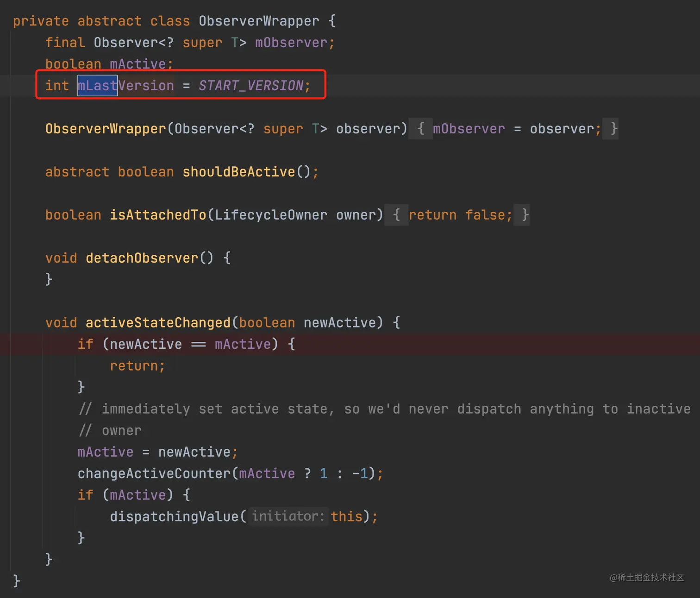
Task: Click the class name ObserverWrapper in declaration
Action: (259, 21)
